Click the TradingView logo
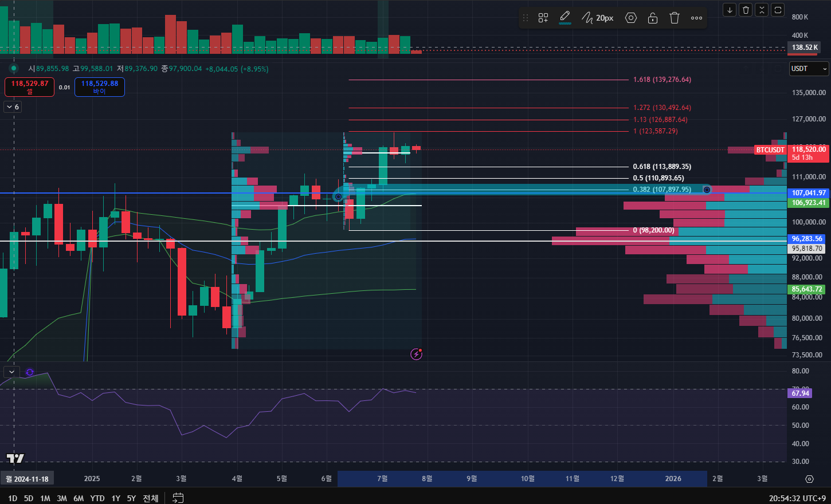Screen dimensions: 831x504 [15, 458]
